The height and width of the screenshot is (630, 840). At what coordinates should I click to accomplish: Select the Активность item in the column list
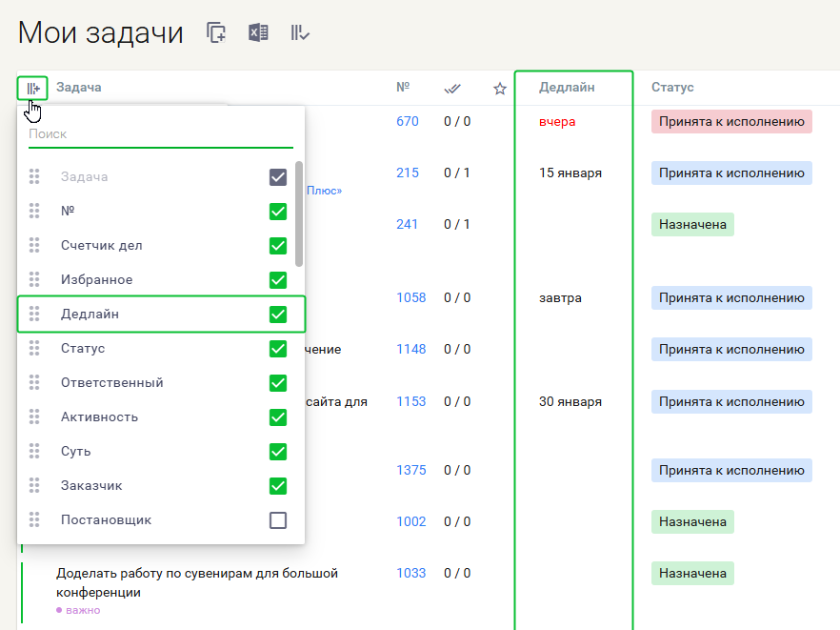[x=99, y=417]
